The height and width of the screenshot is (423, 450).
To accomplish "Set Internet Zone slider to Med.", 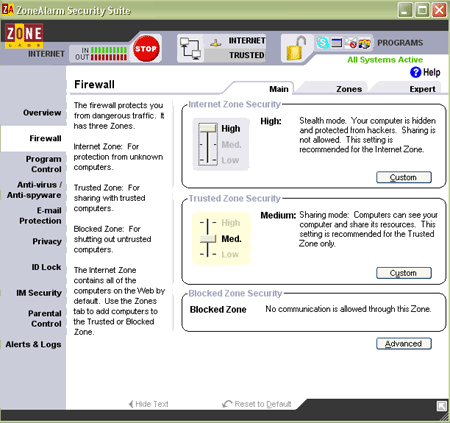I will click(x=231, y=145).
